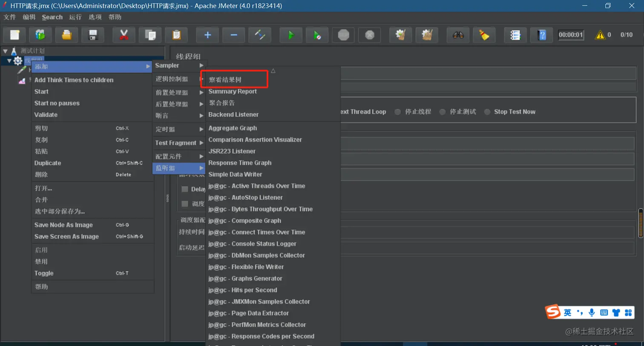Open the log viewer warning triangle
The height and width of the screenshot is (346, 644).
(x=600, y=35)
